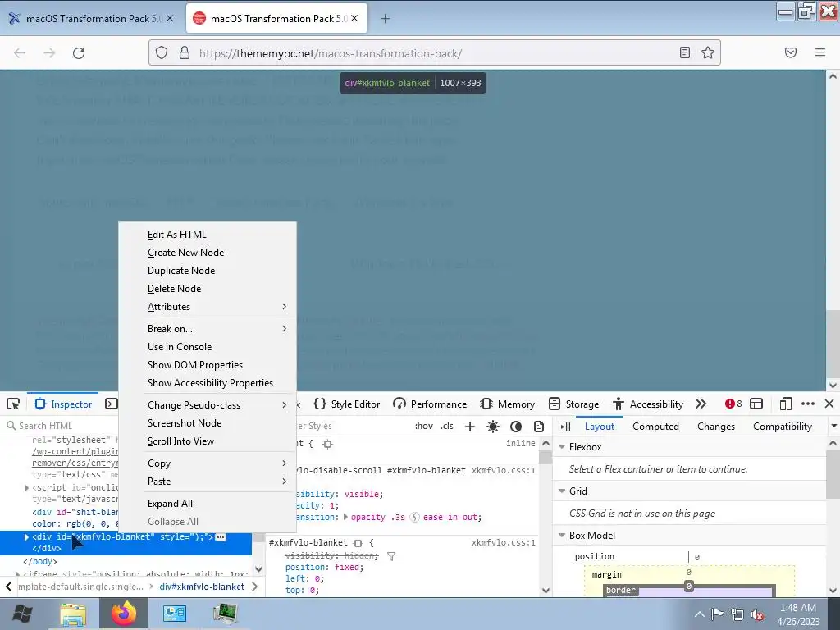Click the xkmfvlo.css:1 source link in top rule
Viewport: 840px width, 630px height.
(503, 470)
